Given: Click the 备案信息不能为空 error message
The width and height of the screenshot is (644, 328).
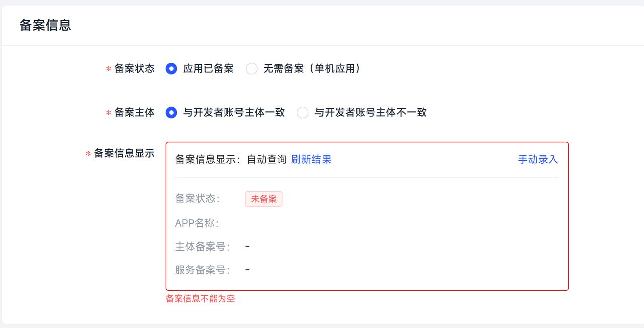Looking at the screenshot, I should (200, 299).
